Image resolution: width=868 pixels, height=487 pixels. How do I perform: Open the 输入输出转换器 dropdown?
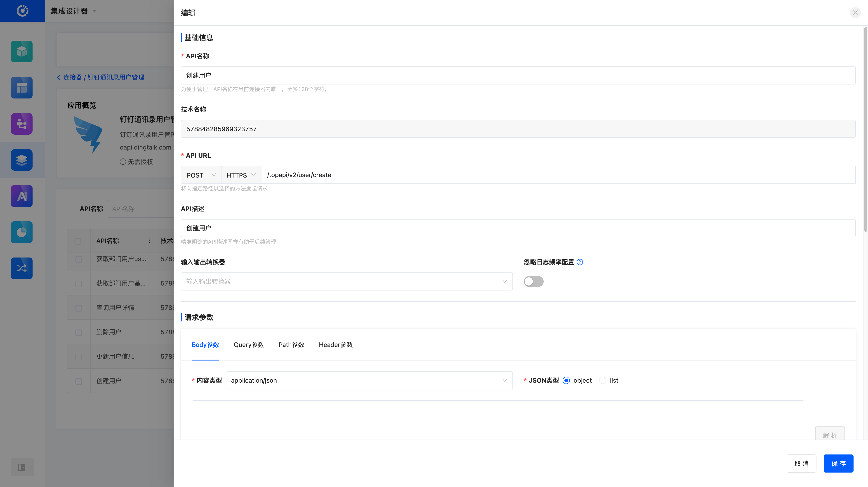coord(346,281)
